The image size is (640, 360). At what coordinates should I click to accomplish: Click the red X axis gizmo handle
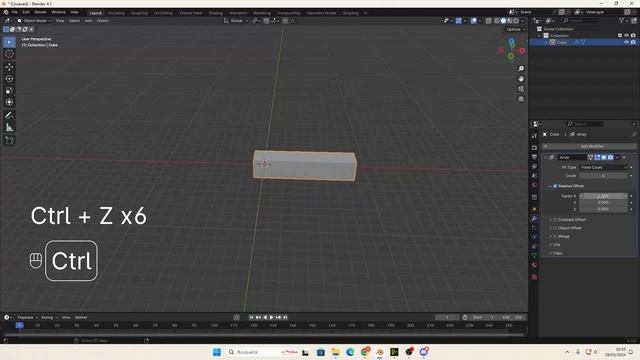point(522,51)
